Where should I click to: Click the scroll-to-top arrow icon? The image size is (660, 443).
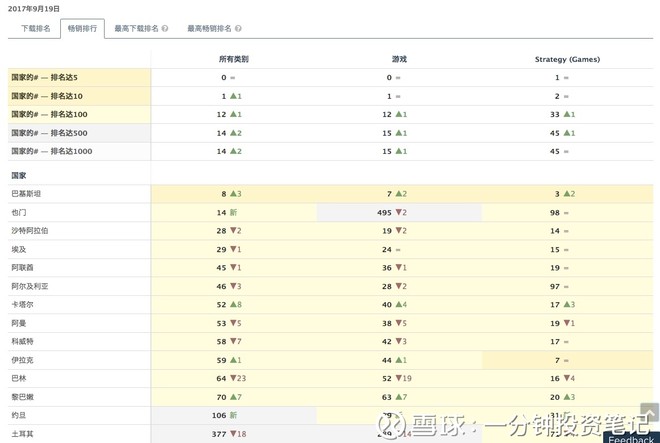click(649, 412)
